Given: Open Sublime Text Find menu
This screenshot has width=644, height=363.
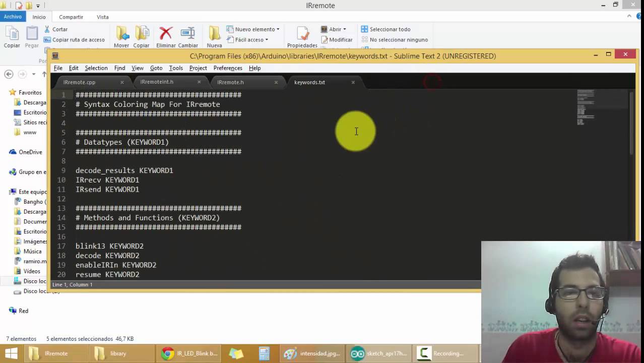Looking at the screenshot, I should [119, 68].
